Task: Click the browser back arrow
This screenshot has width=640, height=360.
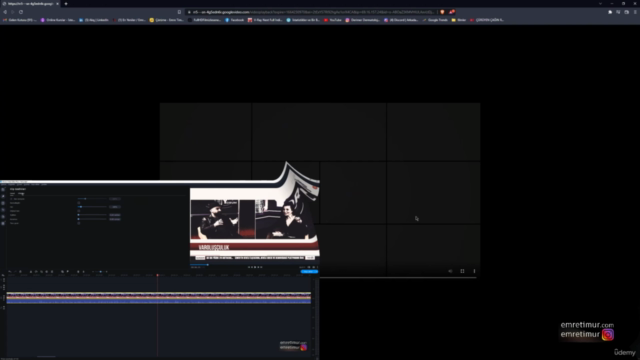Action: (x=5, y=12)
